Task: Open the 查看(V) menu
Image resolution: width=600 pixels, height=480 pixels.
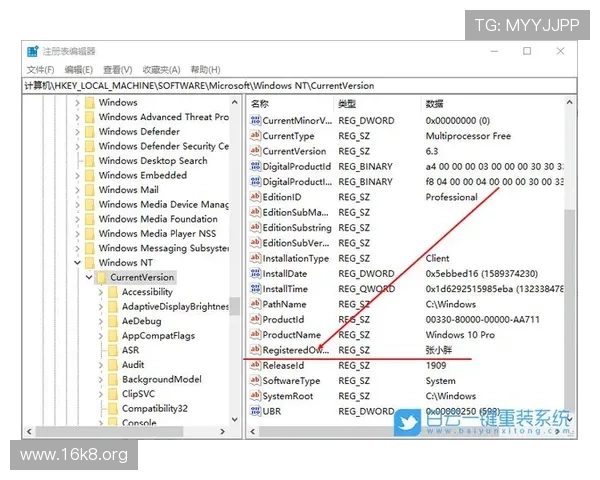Action: (118, 69)
